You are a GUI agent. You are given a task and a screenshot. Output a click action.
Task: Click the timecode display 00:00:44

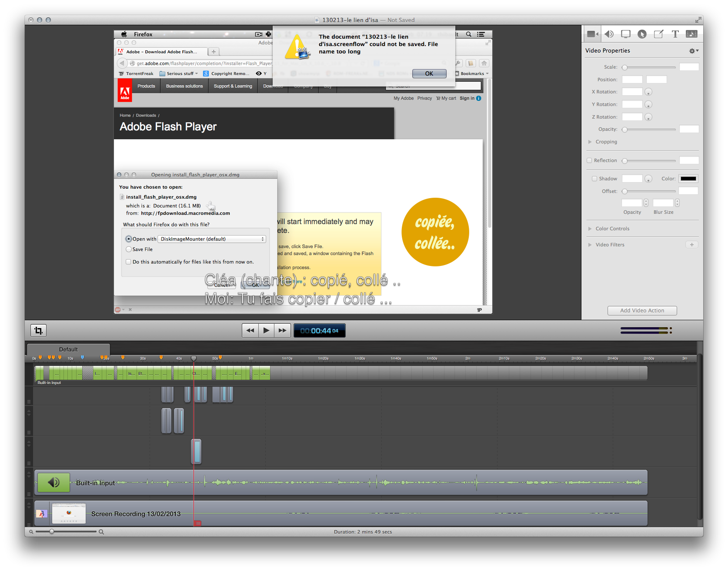(319, 331)
